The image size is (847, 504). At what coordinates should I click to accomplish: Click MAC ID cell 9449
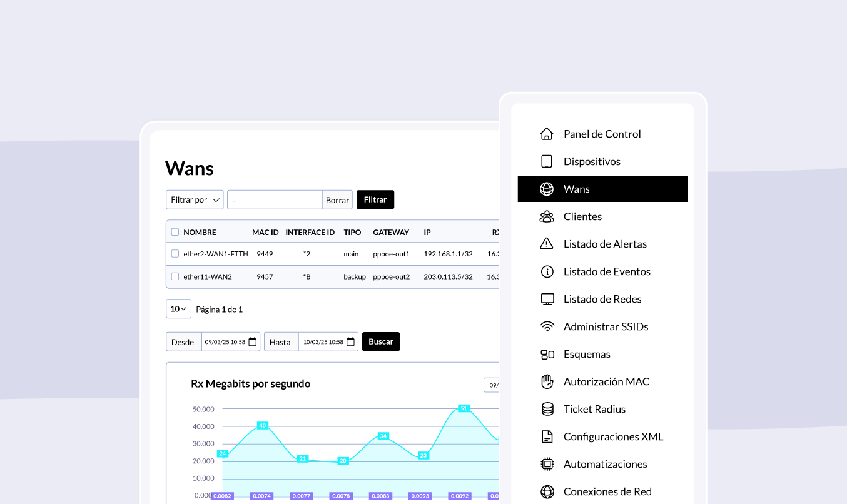[x=265, y=254]
